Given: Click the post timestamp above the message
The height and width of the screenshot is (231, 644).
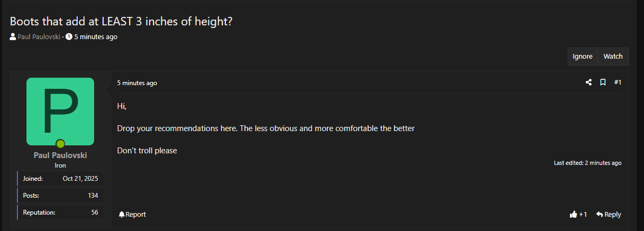Looking at the screenshot, I should [x=137, y=83].
